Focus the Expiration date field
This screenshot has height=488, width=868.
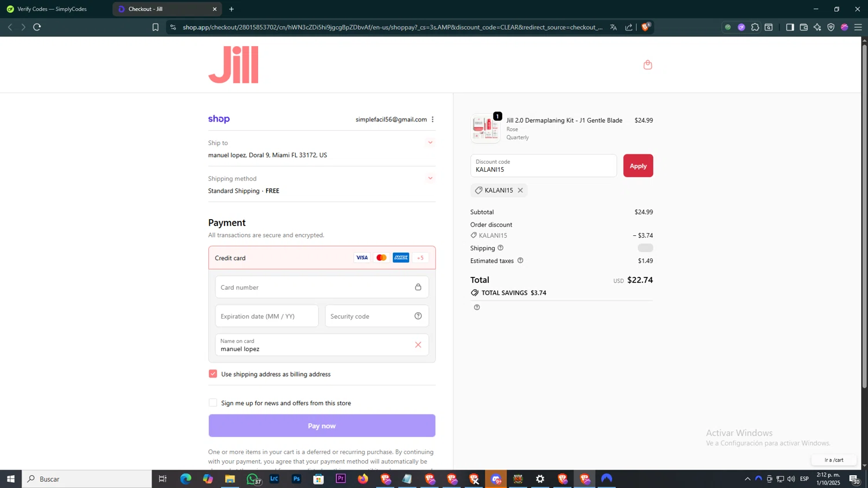(x=267, y=316)
